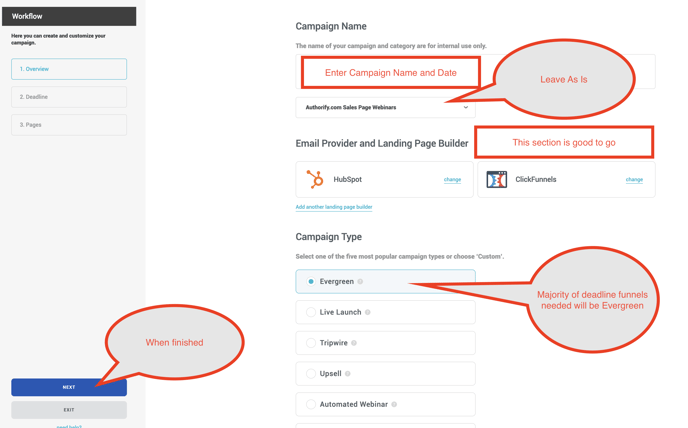Select the Live Launch radio button
The image size is (688, 428).
click(x=311, y=313)
